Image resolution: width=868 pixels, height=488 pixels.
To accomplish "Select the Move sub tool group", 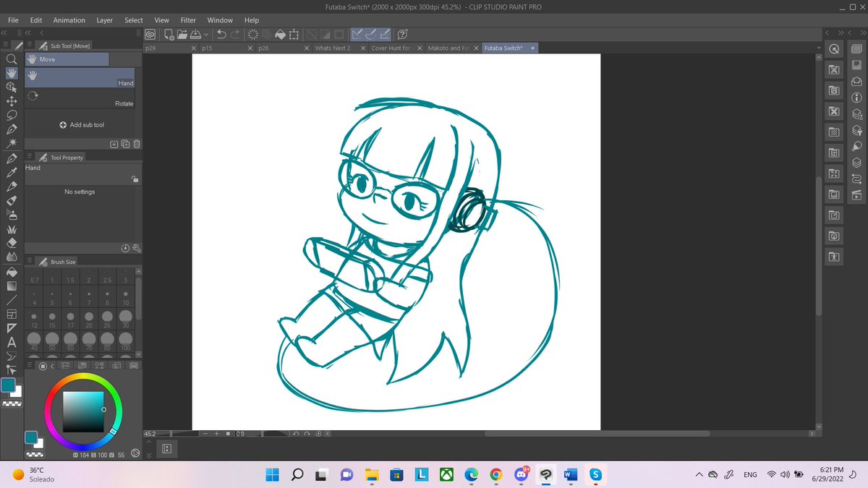I will point(67,59).
